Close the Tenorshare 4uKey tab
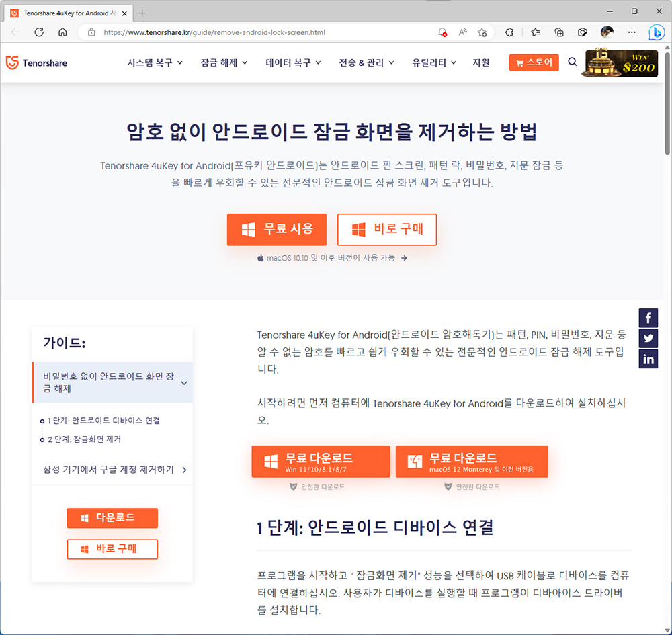672x635 pixels. [124, 13]
